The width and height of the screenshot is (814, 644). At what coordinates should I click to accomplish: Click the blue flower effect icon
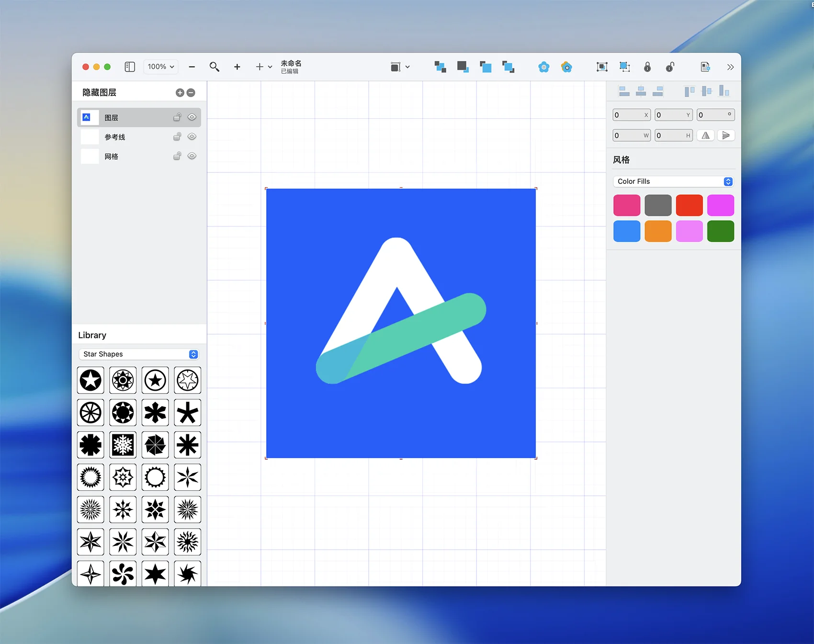[544, 67]
